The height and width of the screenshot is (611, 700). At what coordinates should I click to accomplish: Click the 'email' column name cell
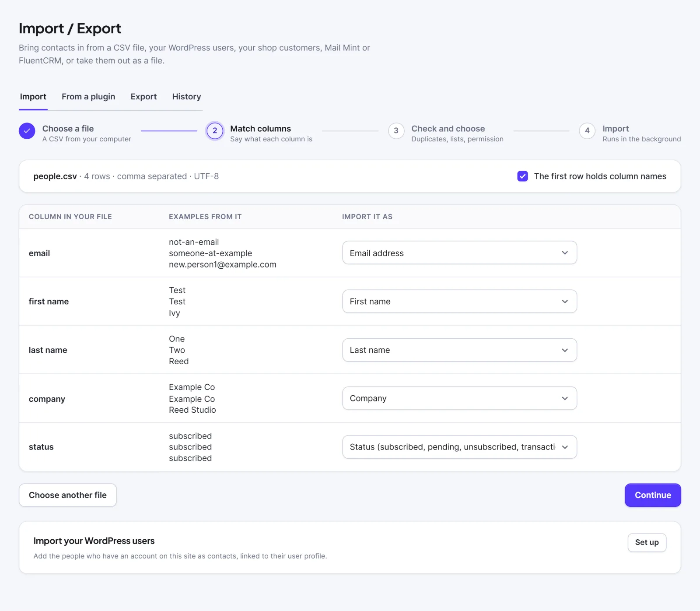click(39, 253)
